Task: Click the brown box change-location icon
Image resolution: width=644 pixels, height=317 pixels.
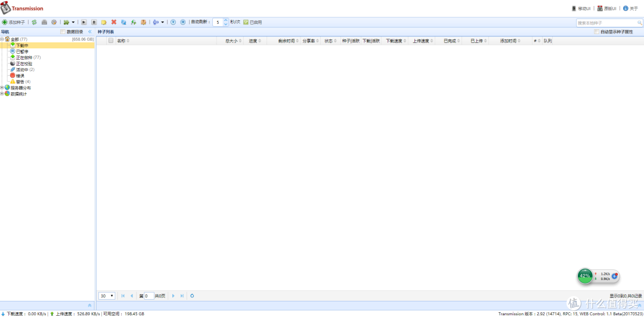Action: tap(143, 22)
